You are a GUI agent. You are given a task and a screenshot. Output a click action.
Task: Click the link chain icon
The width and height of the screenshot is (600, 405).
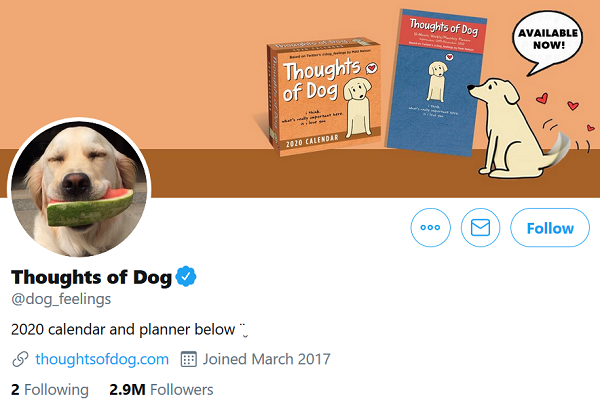click(x=19, y=359)
